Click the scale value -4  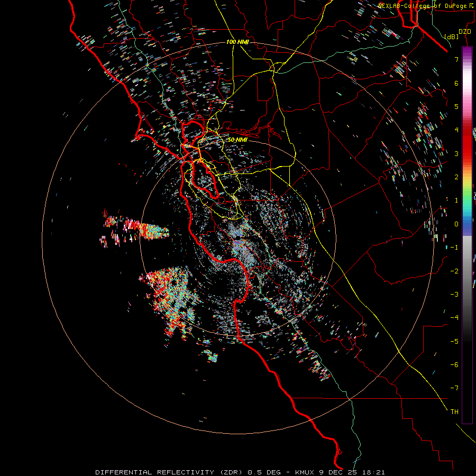coord(454,318)
